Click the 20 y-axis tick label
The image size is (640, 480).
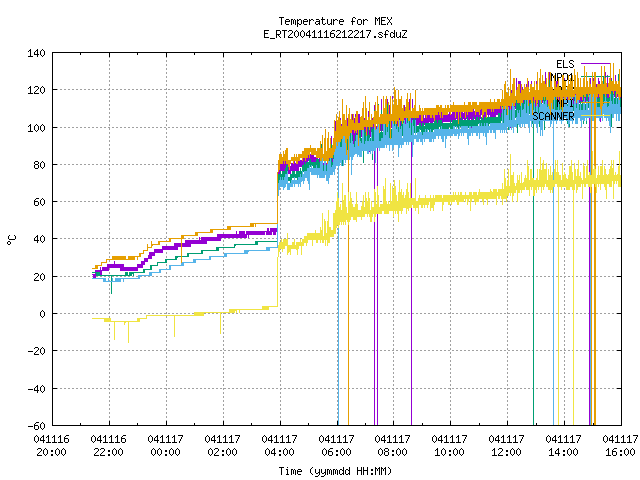tap(39, 277)
